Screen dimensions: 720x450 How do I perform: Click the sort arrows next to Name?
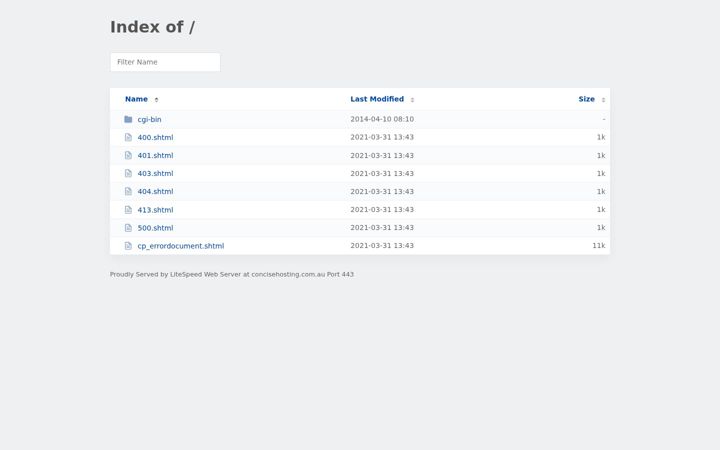(x=156, y=100)
